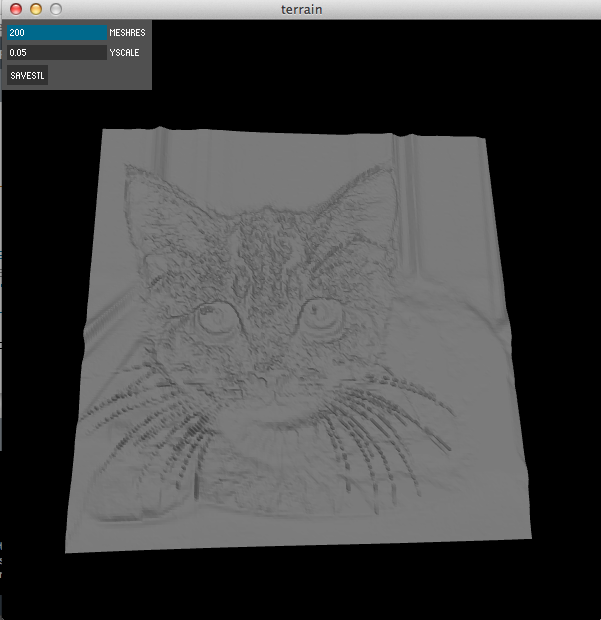The image size is (601, 620).
Task: Click the MESHRES slider showing 200
Action: (57, 32)
